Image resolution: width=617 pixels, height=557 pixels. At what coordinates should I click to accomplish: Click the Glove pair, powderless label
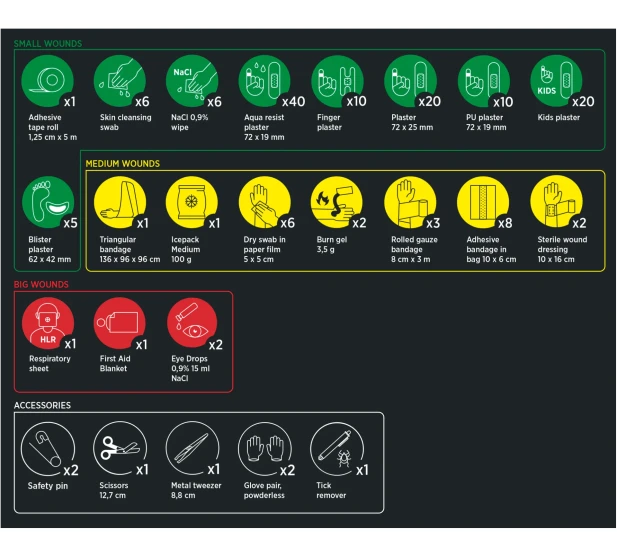pyautogui.click(x=264, y=490)
